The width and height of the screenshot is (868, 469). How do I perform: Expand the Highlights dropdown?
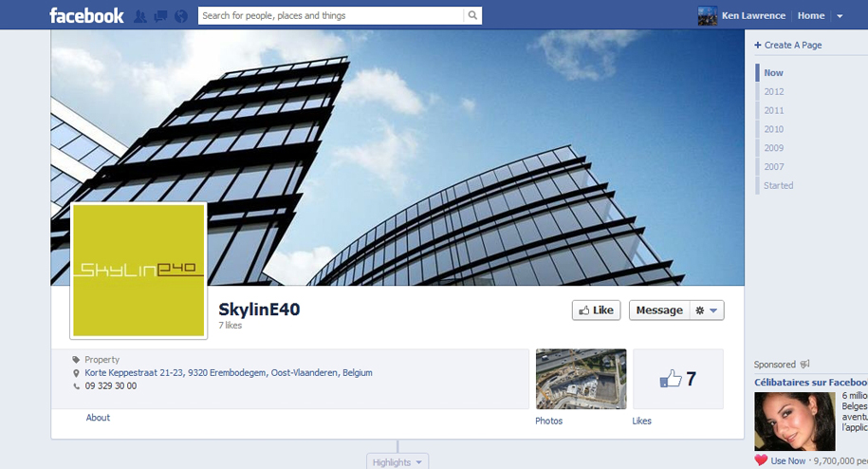click(x=397, y=461)
